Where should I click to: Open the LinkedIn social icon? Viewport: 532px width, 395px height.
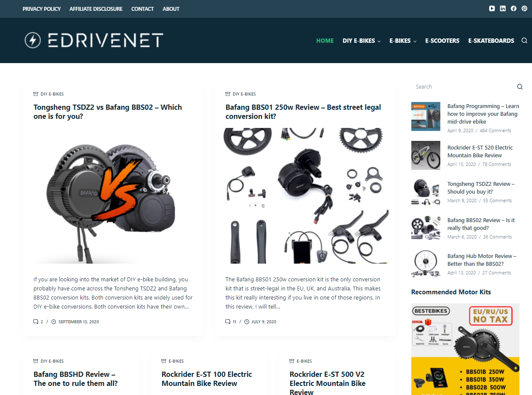[x=503, y=9]
